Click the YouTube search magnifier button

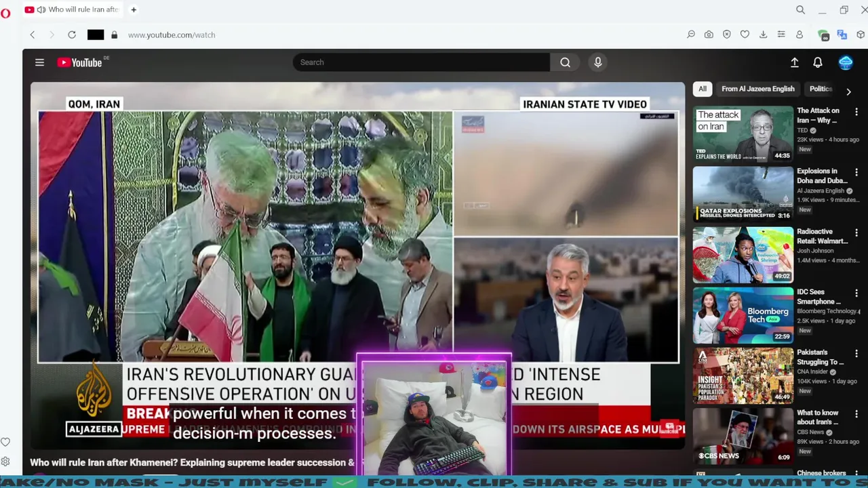click(565, 62)
